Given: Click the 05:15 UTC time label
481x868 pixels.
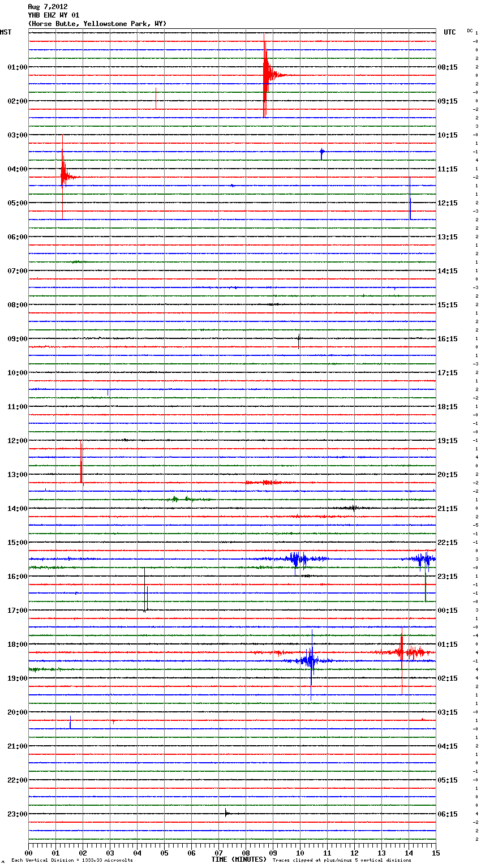Looking at the screenshot, I should (x=448, y=780).
